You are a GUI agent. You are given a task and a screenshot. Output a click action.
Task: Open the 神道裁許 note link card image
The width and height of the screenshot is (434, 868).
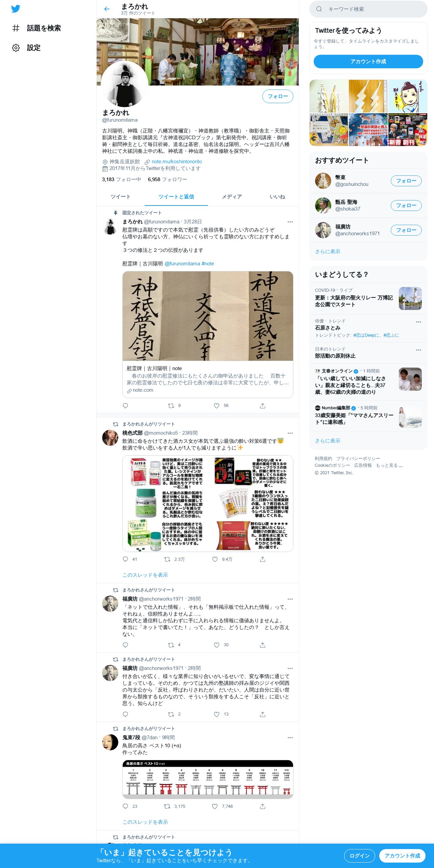pyautogui.click(x=208, y=316)
